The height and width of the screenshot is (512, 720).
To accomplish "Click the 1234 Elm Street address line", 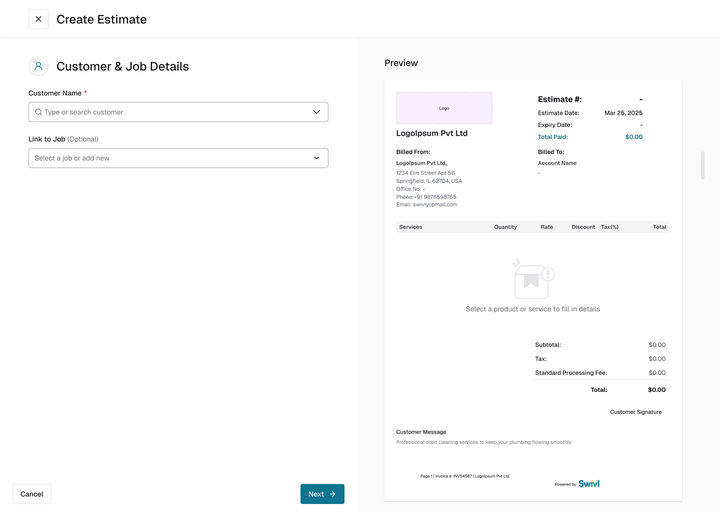I will [x=425, y=173].
